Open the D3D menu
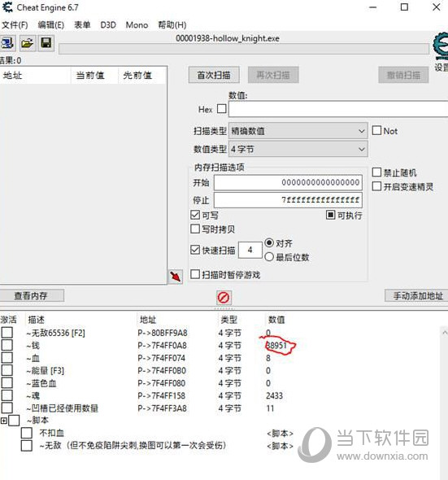This screenshot has width=448, height=480. click(108, 24)
